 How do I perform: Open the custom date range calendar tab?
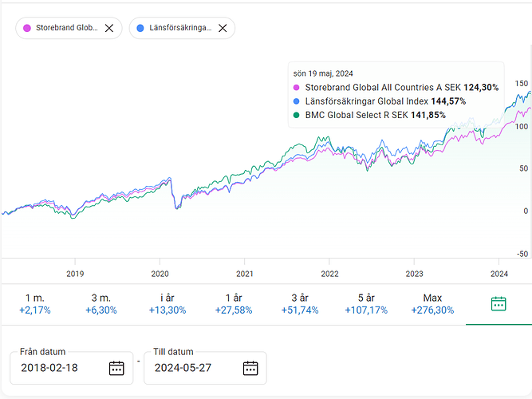pyautogui.click(x=499, y=303)
